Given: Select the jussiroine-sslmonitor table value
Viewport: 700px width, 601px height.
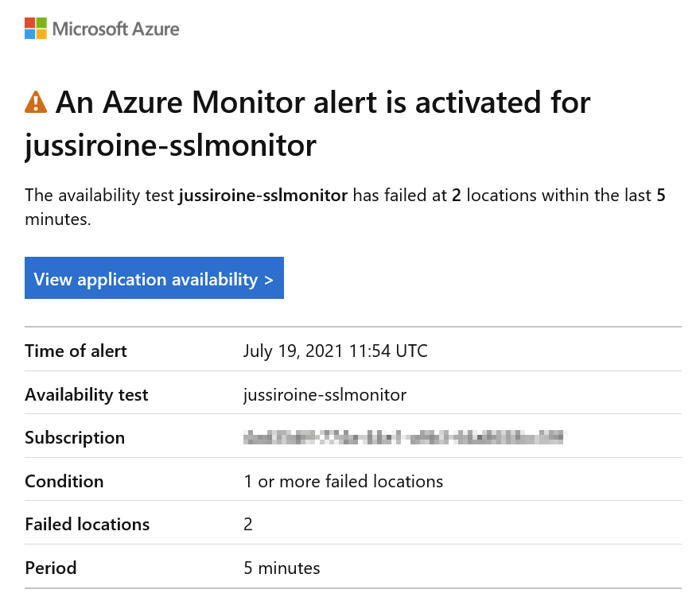Looking at the screenshot, I should [x=325, y=394].
